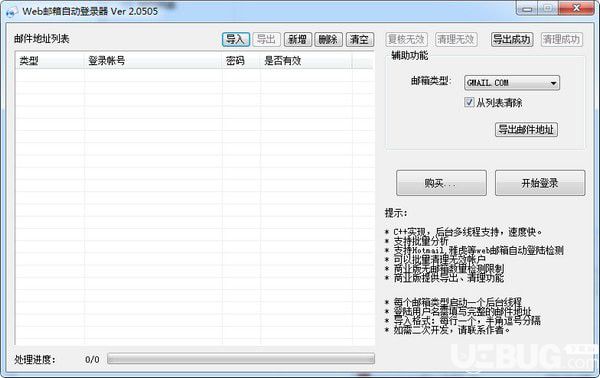The height and width of the screenshot is (378, 600).
Task: Click the 清理无效 clean invalid button
Action: coord(456,39)
